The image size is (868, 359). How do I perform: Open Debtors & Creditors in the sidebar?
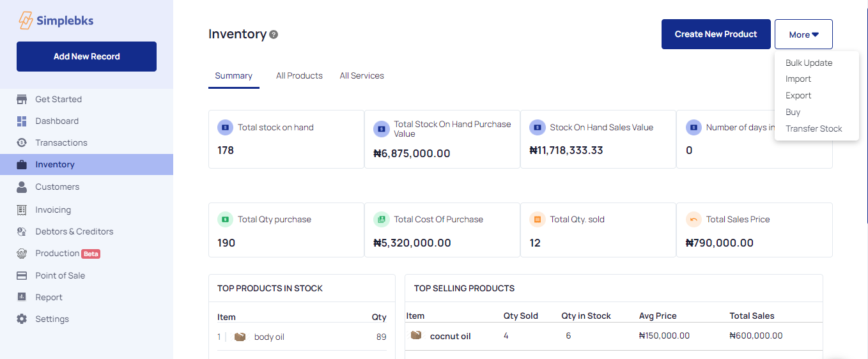click(74, 231)
